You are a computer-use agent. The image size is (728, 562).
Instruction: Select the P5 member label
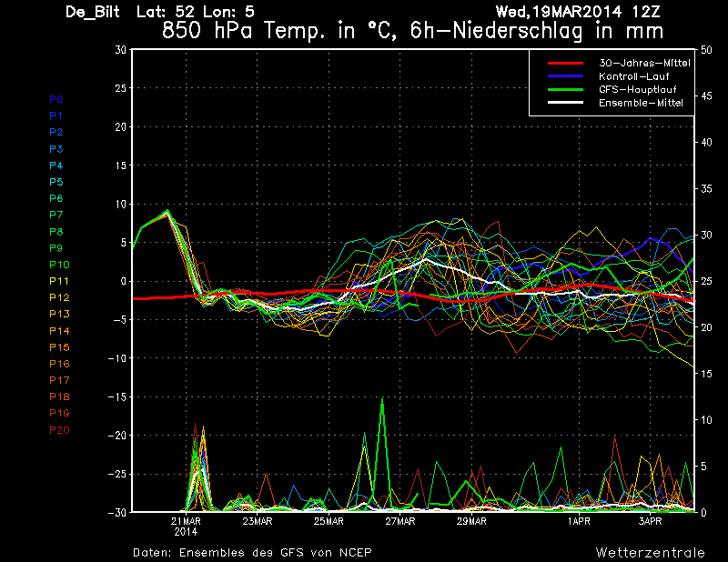[56, 182]
